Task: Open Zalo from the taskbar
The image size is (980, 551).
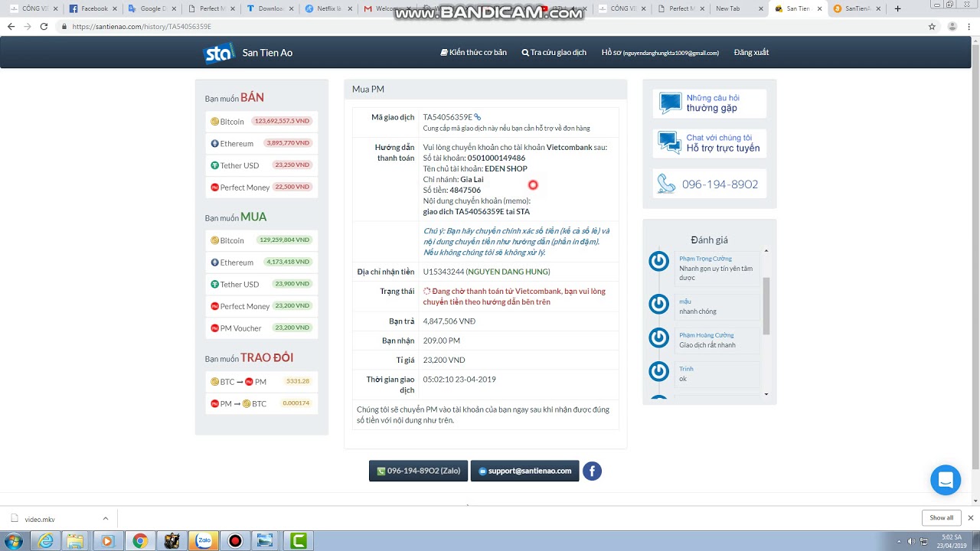Action: click(204, 541)
